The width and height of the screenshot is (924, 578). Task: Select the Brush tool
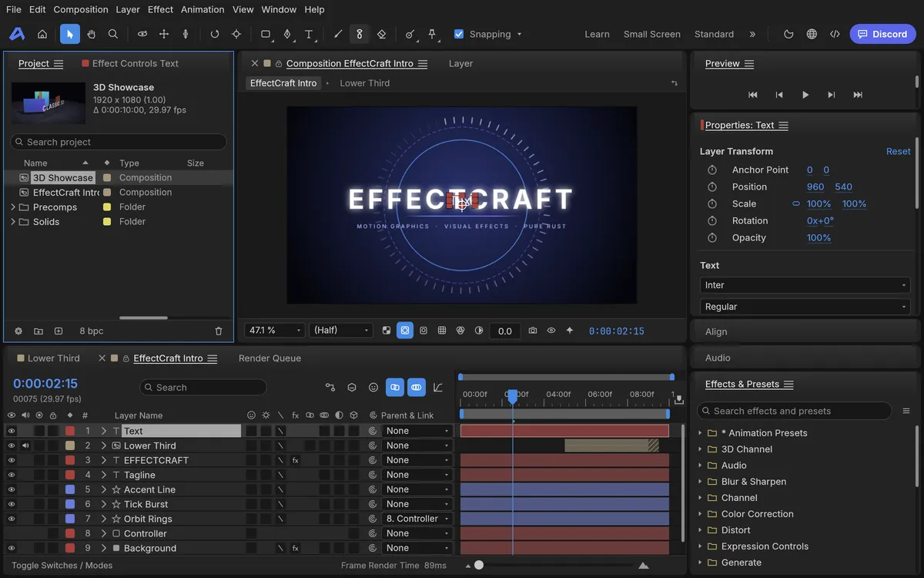[x=338, y=34]
